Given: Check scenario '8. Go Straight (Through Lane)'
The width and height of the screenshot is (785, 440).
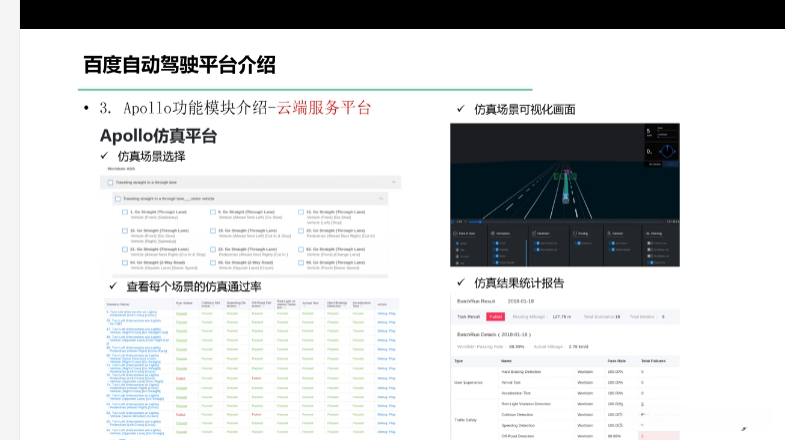Looking at the screenshot, I should [x=213, y=212].
